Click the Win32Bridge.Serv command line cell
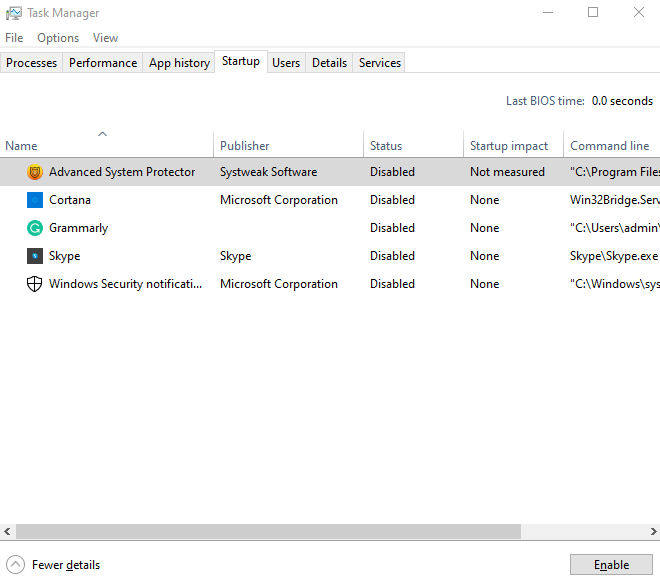Screen dimensions: 660x580 click(x=615, y=200)
